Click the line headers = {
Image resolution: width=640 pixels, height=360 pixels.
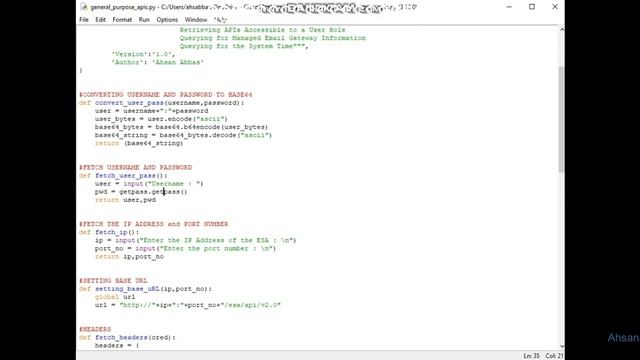pyautogui.click(x=117, y=346)
